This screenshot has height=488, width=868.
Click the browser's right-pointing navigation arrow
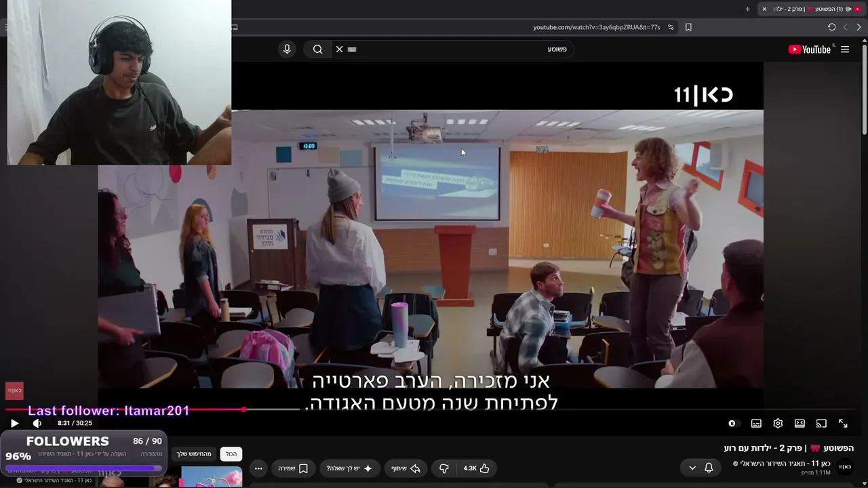[859, 27]
